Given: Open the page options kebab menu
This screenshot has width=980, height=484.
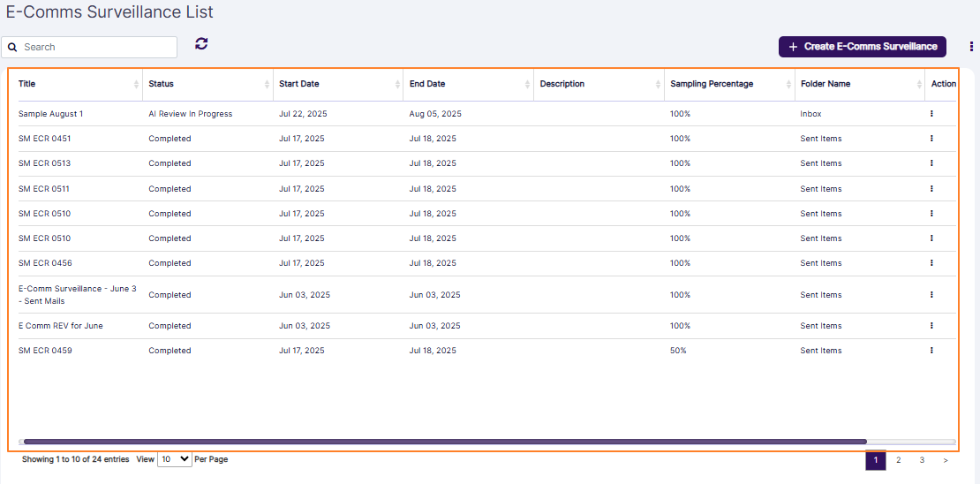Looking at the screenshot, I should [970, 46].
